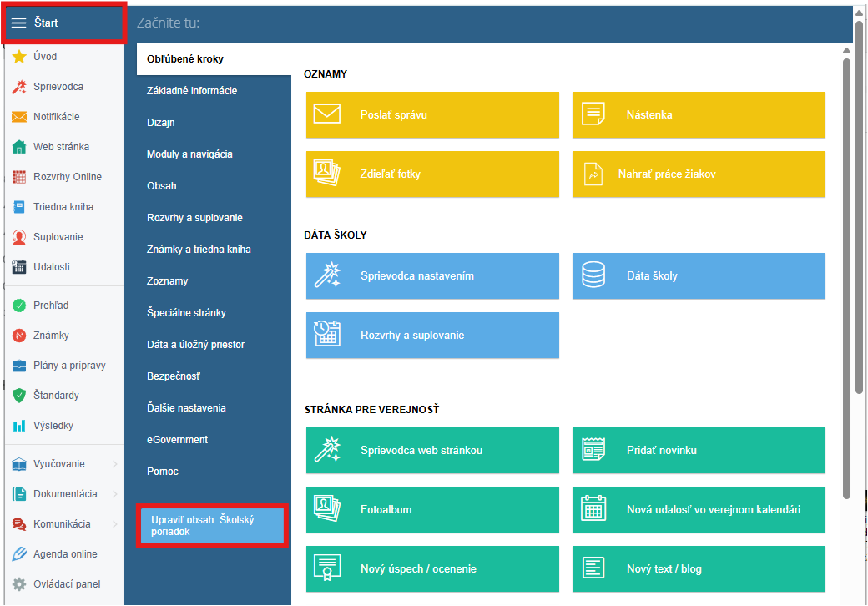The height and width of the screenshot is (606, 868).
Task: Click the envelope icon on Poslať správu tile
Action: (x=327, y=114)
